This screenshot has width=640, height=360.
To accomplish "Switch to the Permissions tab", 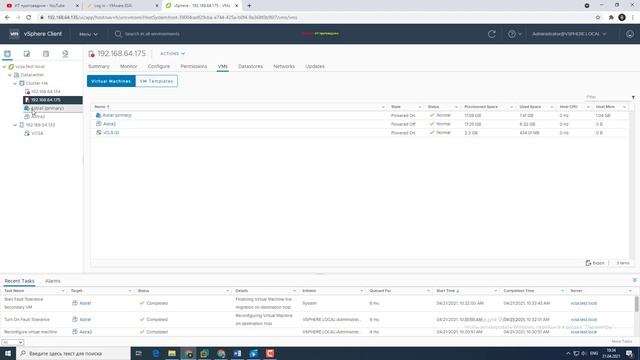I will [x=194, y=66].
